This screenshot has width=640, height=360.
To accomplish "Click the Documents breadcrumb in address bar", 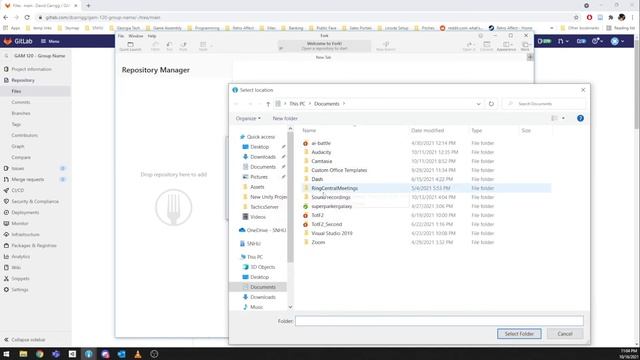I will (x=327, y=104).
